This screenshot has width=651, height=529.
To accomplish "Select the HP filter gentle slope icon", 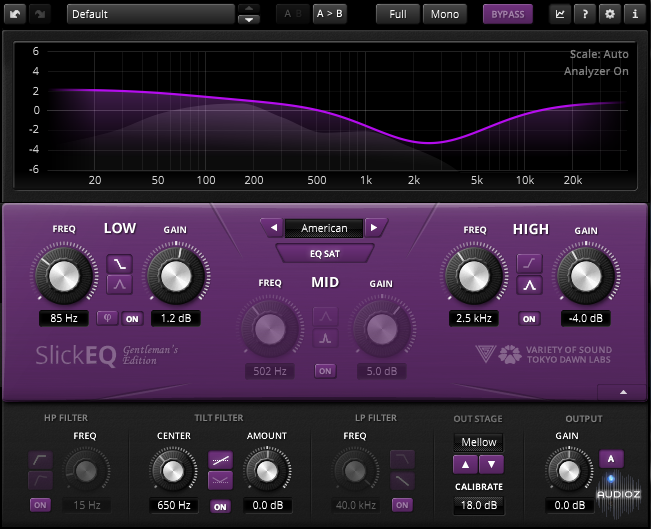I will click(x=40, y=480).
